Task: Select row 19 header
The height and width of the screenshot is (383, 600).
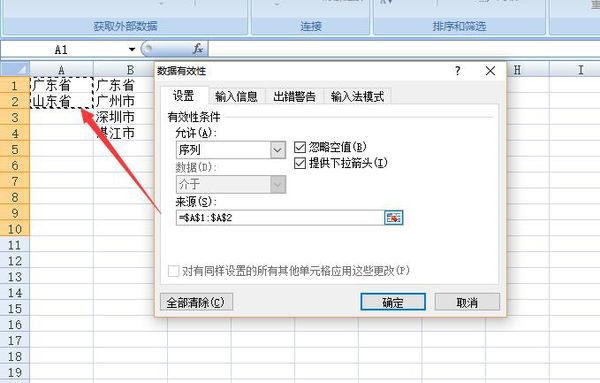Action: (x=15, y=372)
